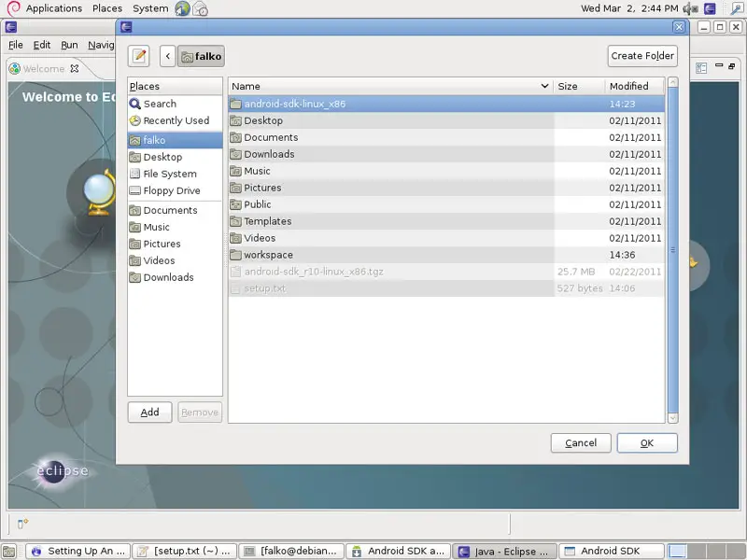Open Eclipse Run menu
The height and width of the screenshot is (560, 747).
[69, 45]
